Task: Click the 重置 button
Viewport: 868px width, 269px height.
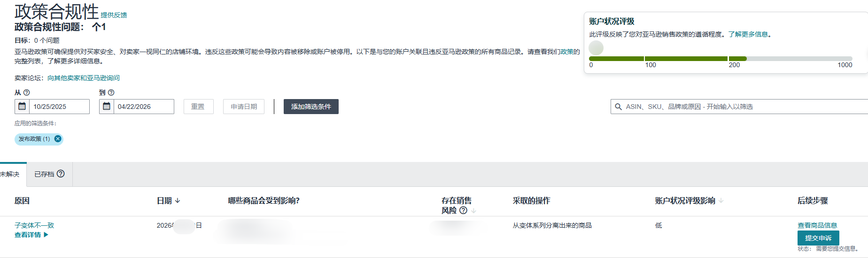Action: coord(198,107)
